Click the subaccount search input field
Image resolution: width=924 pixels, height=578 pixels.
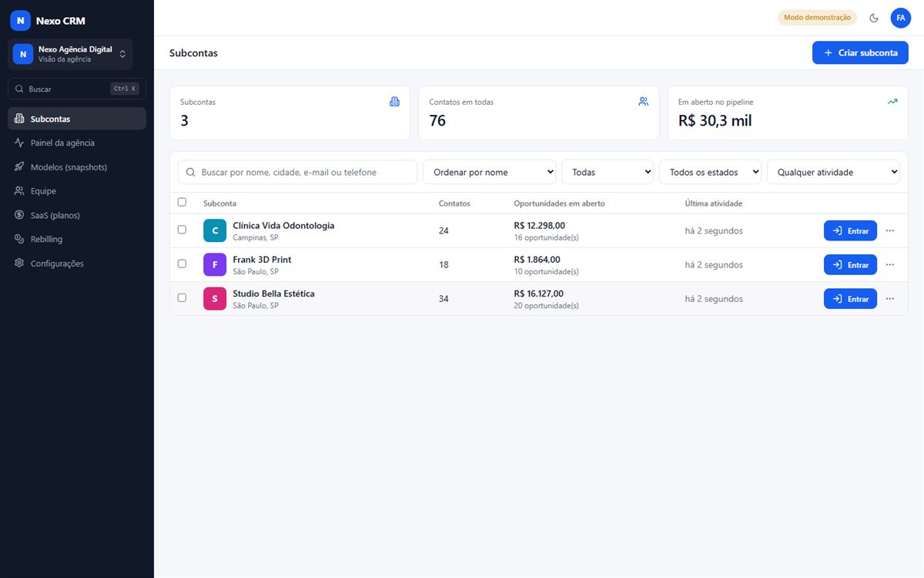[297, 172]
